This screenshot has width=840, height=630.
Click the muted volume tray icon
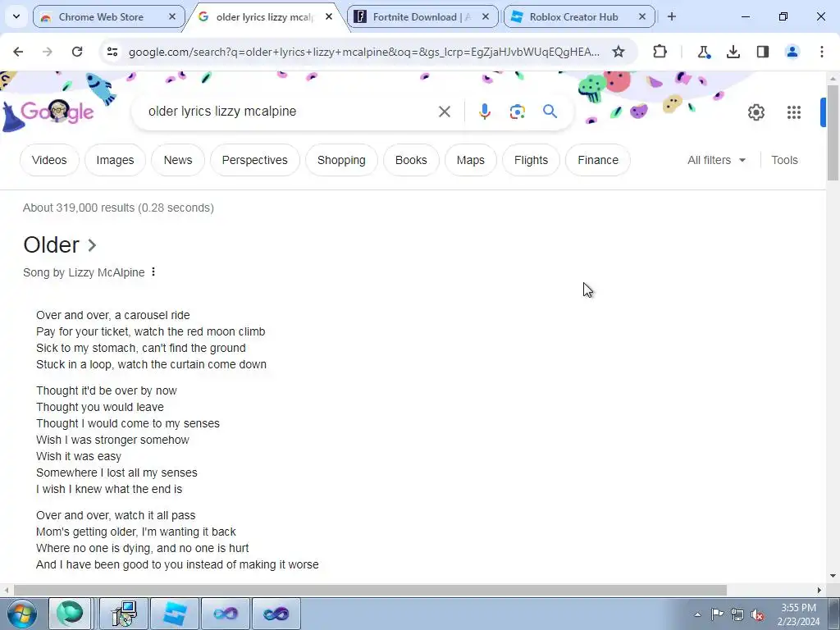coord(757,614)
